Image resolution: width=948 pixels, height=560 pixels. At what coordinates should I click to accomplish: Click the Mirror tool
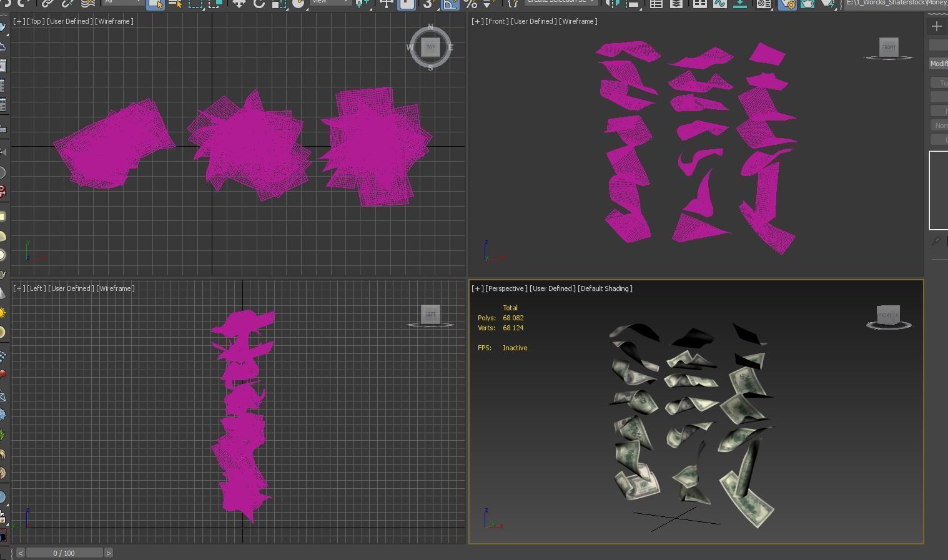[x=613, y=2]
